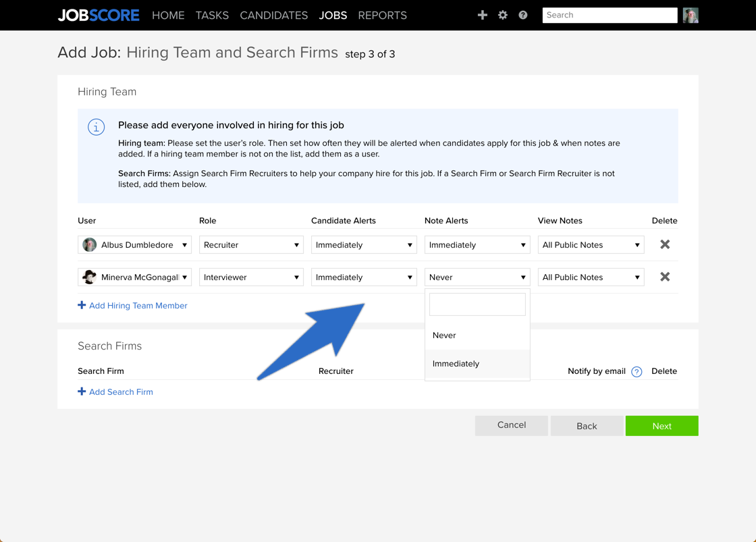Screen dimensions: 756x542
Task: Open View Notes dropdown for Albus Dumbledore
Action: tap(591, 244)
